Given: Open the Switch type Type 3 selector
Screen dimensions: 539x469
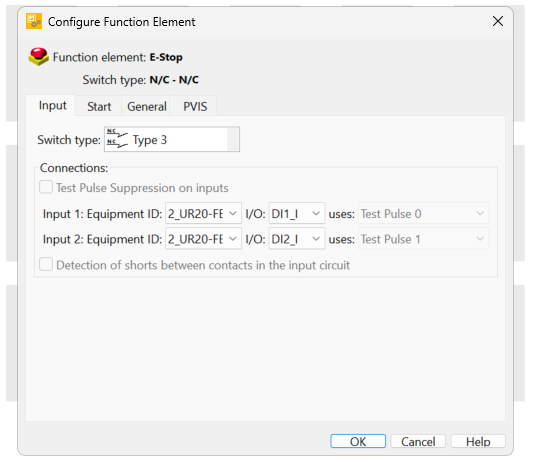Looking at the screenshot, I should tap(172, 139).
